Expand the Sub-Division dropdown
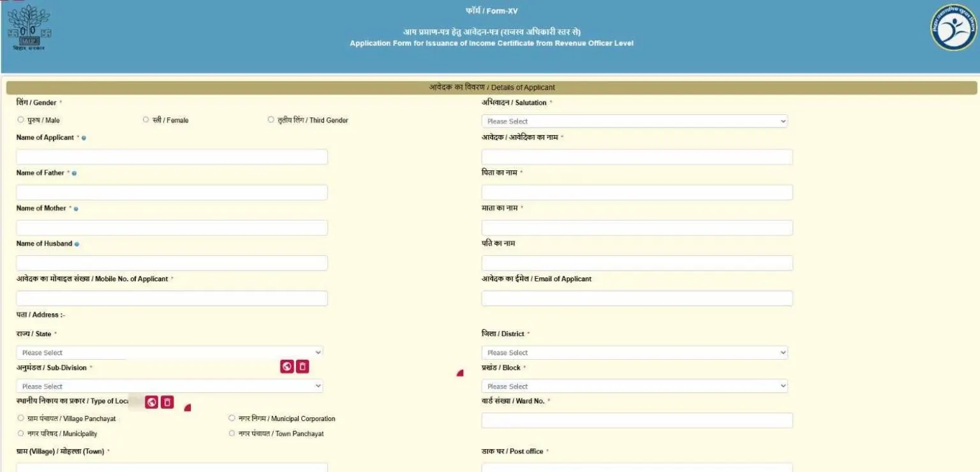Viewport: 980px width, 472px height. 170,387
